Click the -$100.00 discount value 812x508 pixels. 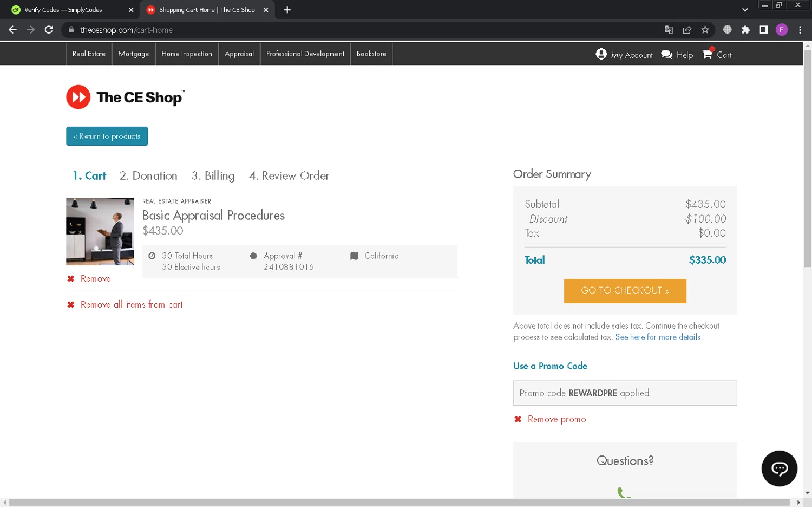[x=704, y=219]
